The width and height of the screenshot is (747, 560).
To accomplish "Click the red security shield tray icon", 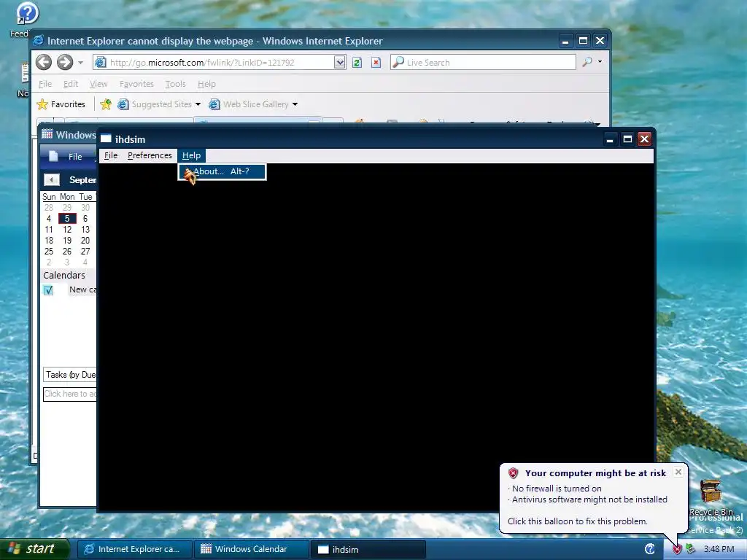I will coord(677,549).
